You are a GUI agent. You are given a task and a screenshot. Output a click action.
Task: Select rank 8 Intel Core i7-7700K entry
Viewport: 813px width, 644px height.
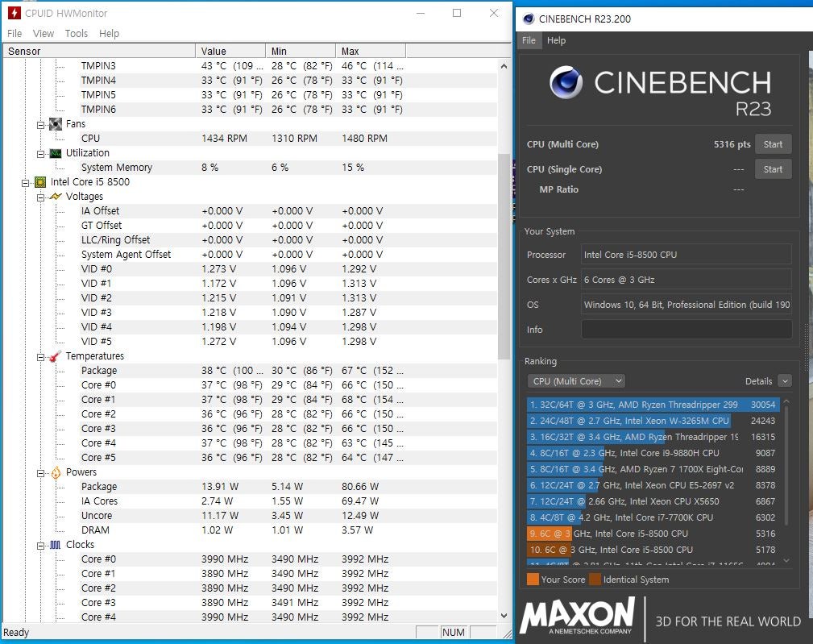tap(653, 517)
